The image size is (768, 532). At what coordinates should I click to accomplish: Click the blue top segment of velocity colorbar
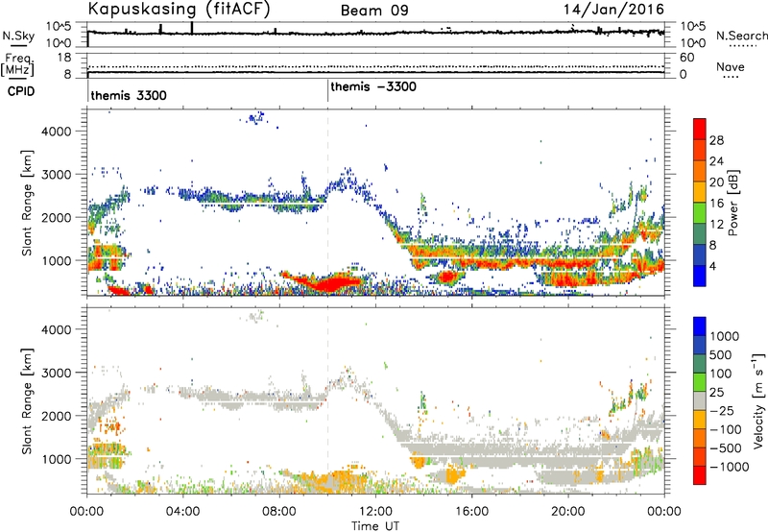(x=700, y=326)
